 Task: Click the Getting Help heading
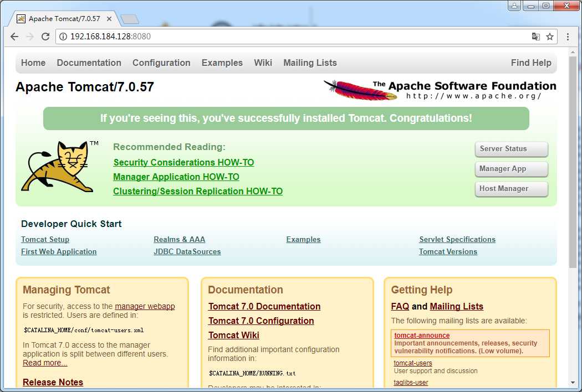(422, 290)
